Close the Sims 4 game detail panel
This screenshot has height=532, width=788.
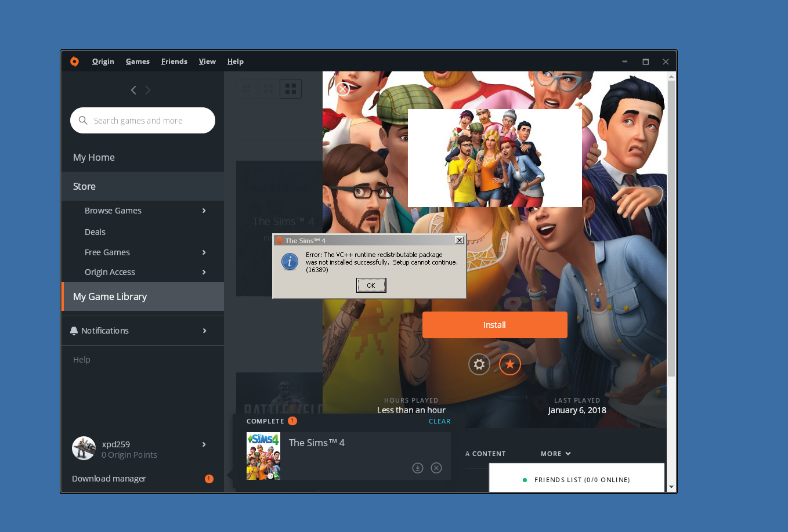[x=342, y=89]
